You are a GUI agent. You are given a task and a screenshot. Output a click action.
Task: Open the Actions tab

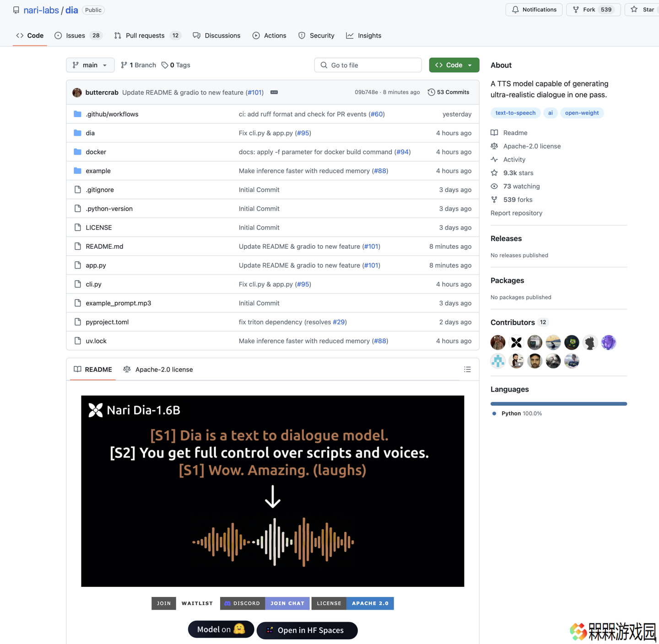point(269,36)
